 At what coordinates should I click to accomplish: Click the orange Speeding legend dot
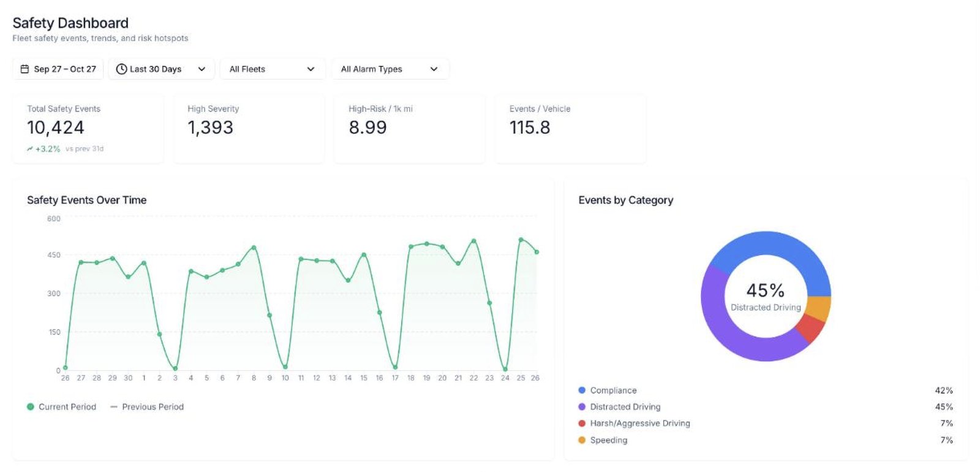click(582, 440)
